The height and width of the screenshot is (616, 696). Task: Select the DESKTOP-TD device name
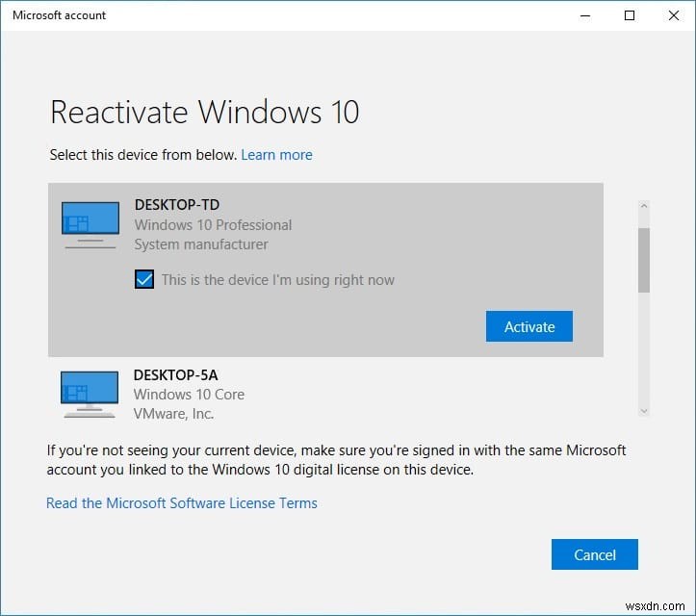click(x=177, y=205)
